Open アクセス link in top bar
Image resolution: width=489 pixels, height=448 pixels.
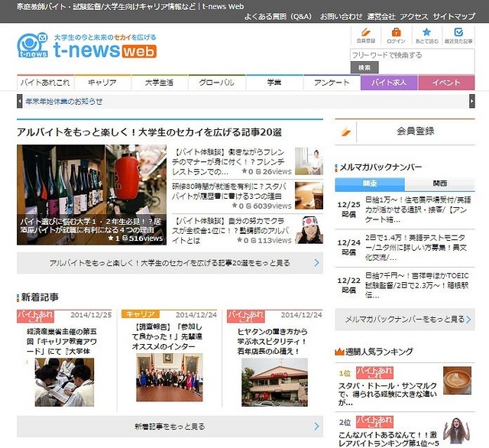pyautogui.click(x=414, y=16)
